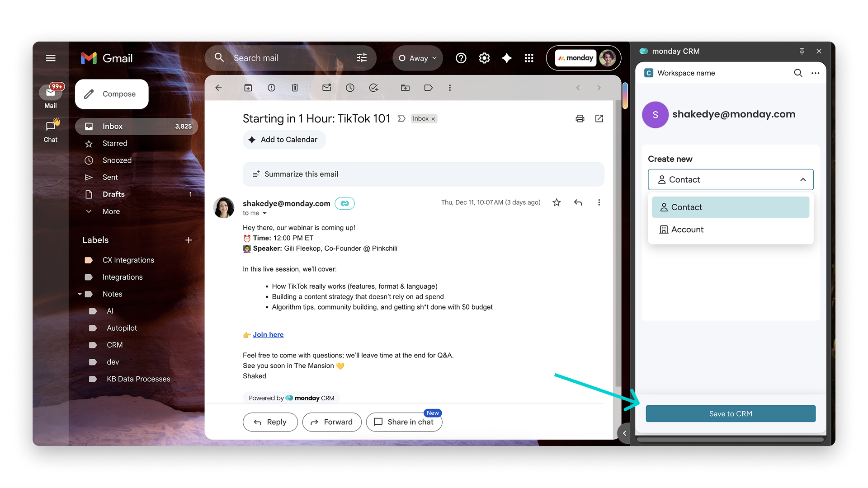Open email in a new window
The width and height of the screenshot is (868, 488).
[x=599, y=118]
